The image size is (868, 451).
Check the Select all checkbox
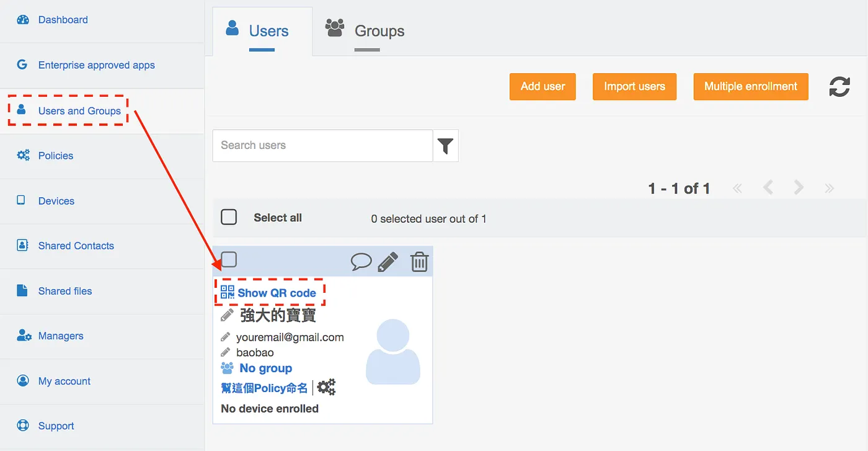229,217
